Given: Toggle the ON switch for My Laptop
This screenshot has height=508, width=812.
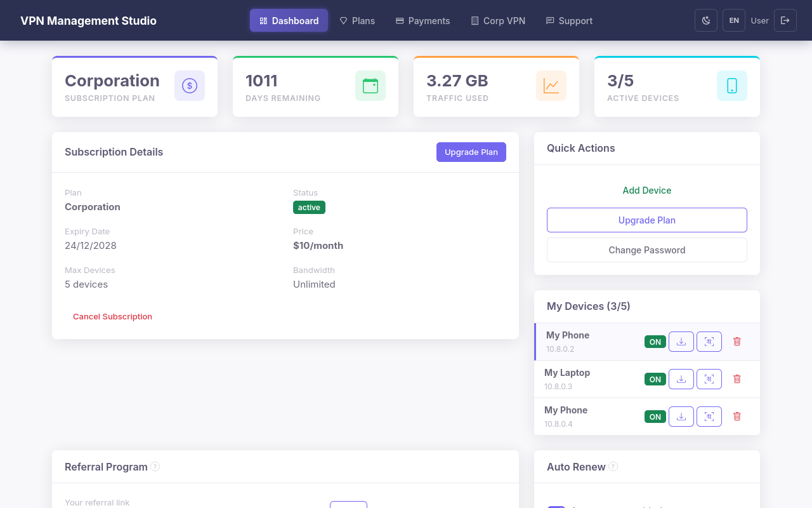Looking at the screenshot, I should tap(655, 378).
